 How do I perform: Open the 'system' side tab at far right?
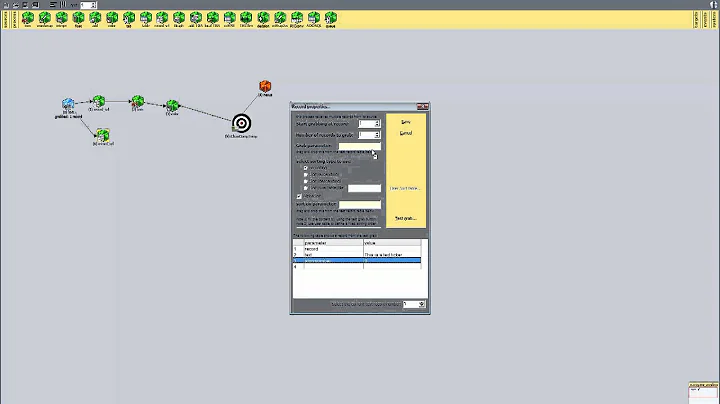pos(714,20)
